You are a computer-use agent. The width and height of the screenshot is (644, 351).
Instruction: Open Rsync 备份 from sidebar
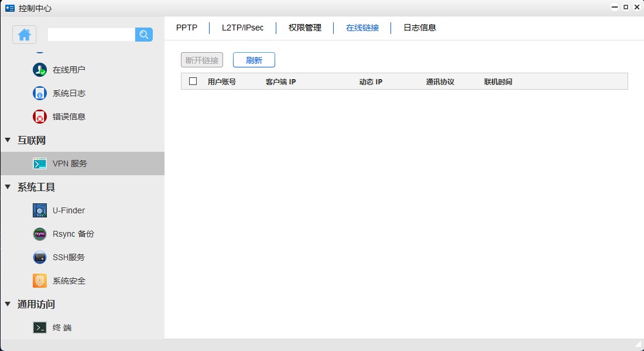39,233
